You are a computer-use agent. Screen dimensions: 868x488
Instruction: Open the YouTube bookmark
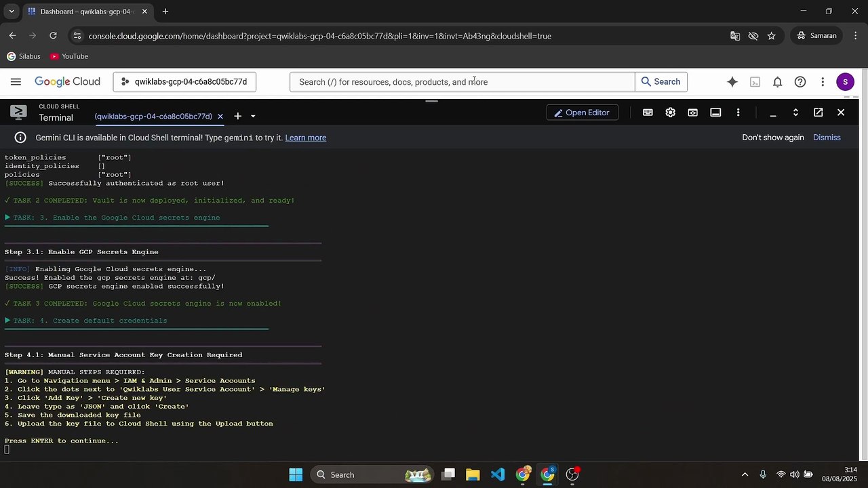click(69, 56)
